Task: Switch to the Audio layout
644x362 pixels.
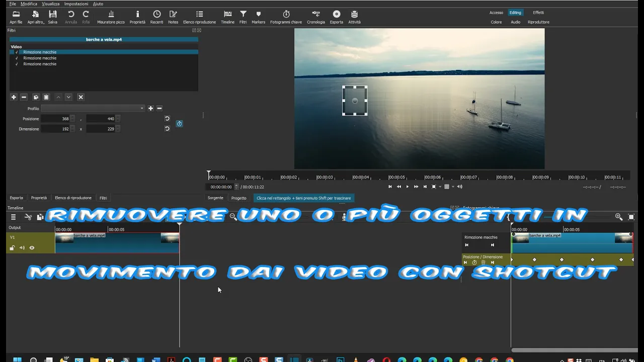Action: click(516, 22)
